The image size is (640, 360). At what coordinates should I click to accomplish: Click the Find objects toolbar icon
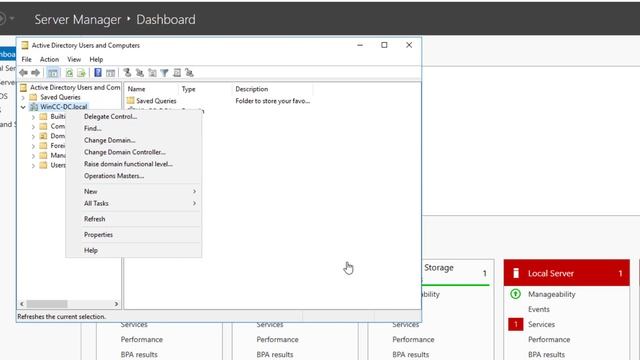point(177,73)
